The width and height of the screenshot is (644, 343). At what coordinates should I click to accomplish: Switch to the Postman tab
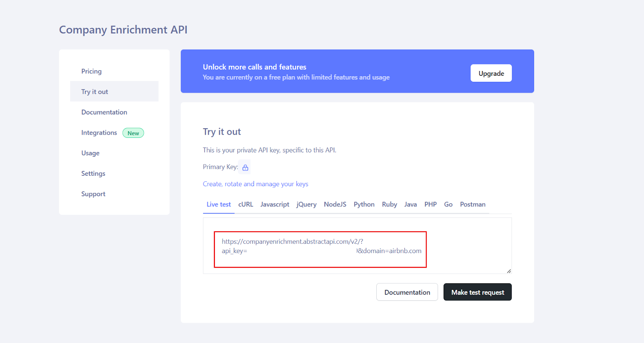point(473,204)
